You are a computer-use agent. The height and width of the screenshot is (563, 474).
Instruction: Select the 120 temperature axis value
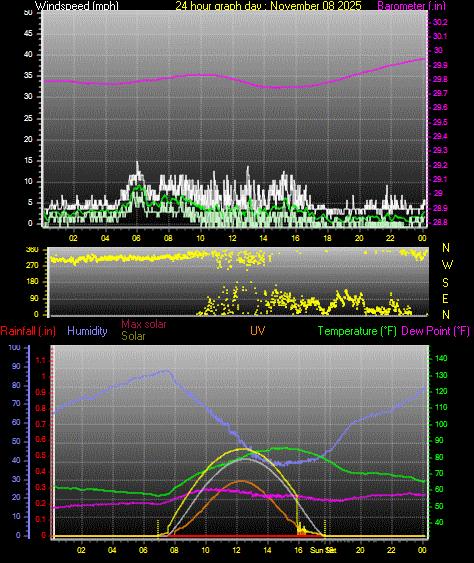tap(441, 391)
